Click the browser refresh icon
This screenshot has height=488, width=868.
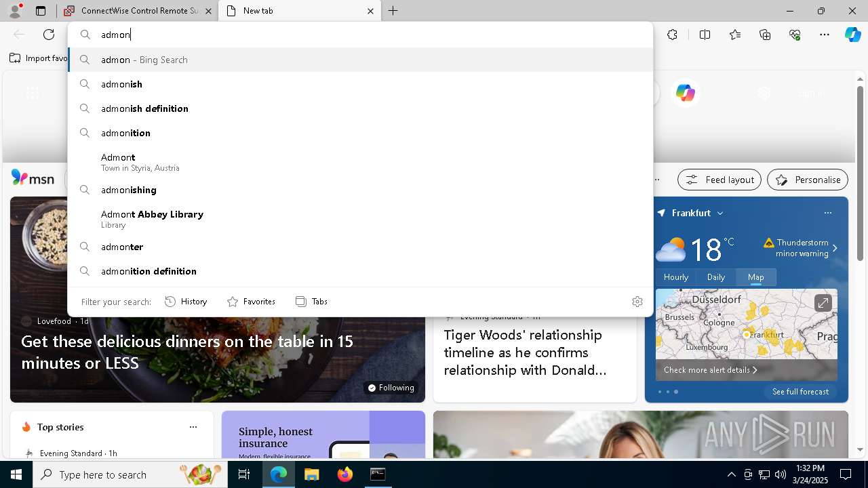[x=49, y=35]
